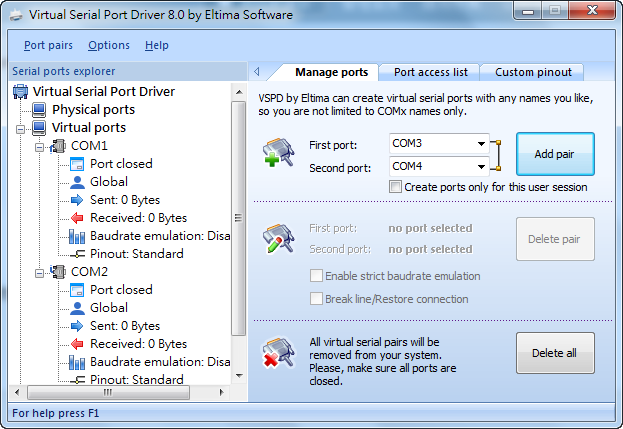This screenshot has height=429, width=623.
Task: Click the Delete all button
Action: pyautogui.click(x=555, y=353)
